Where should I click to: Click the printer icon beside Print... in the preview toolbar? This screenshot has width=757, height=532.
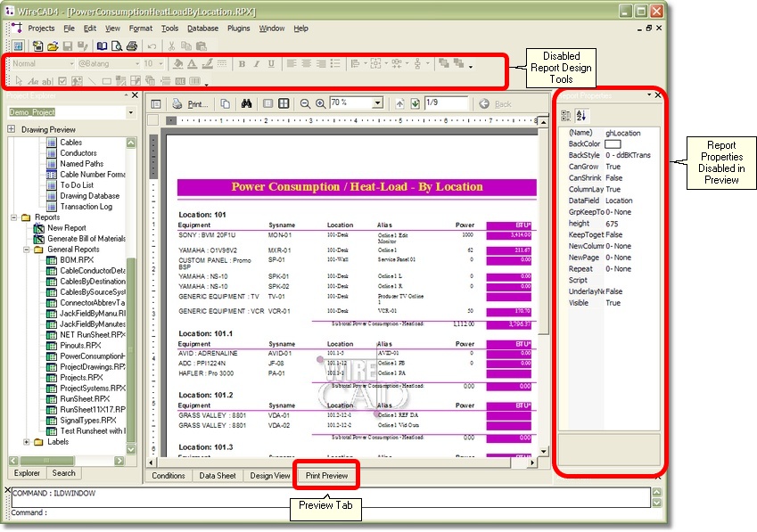(x=177, y=103)
